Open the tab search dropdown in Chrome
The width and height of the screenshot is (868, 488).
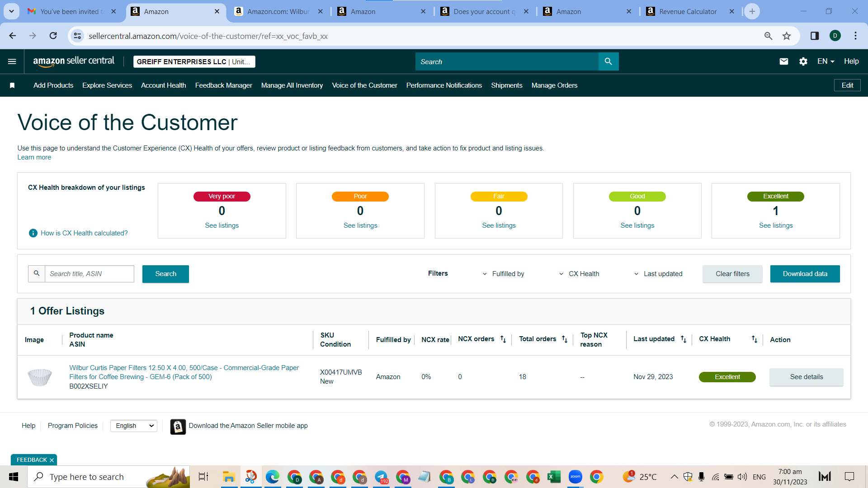point(11,11)
